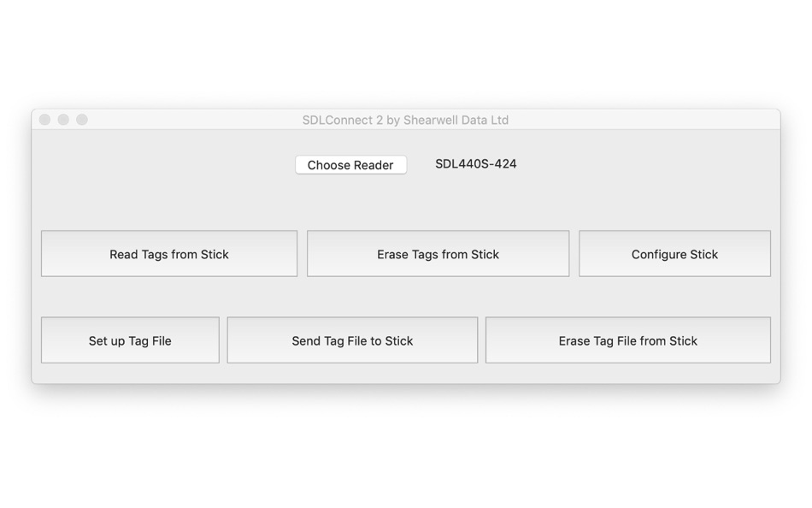
Task: Click the Choose Reader button
Action: (350, 165)
